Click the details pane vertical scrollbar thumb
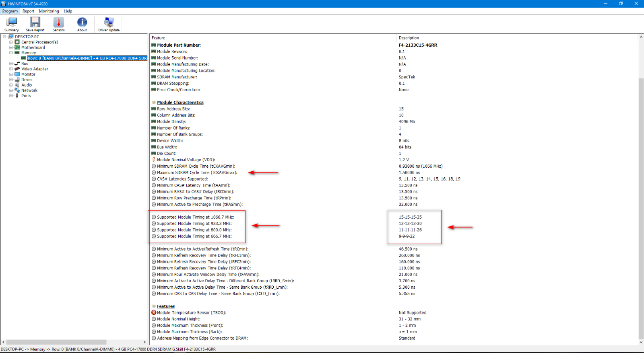Screen dimensions: 644x353 641,209
